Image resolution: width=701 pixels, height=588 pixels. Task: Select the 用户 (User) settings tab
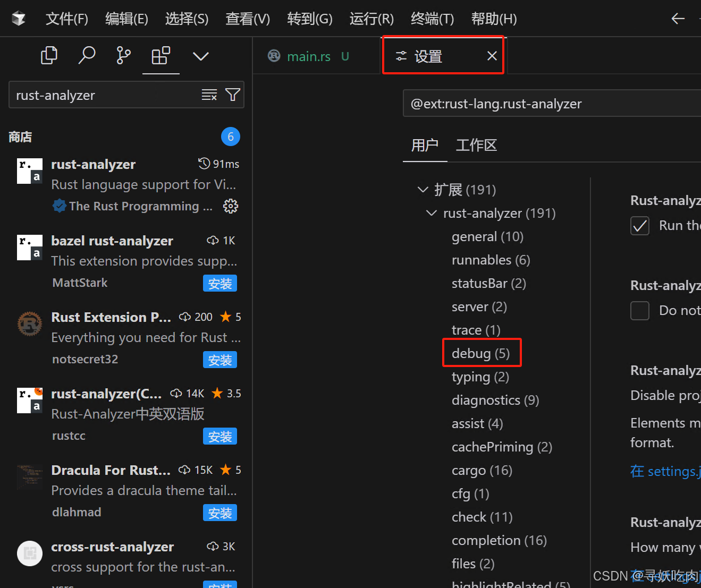(x=425, y=145)
